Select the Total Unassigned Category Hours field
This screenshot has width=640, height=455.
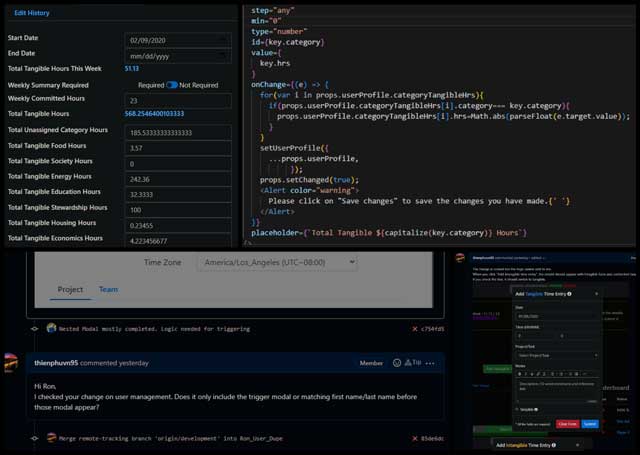click(178, 133)
